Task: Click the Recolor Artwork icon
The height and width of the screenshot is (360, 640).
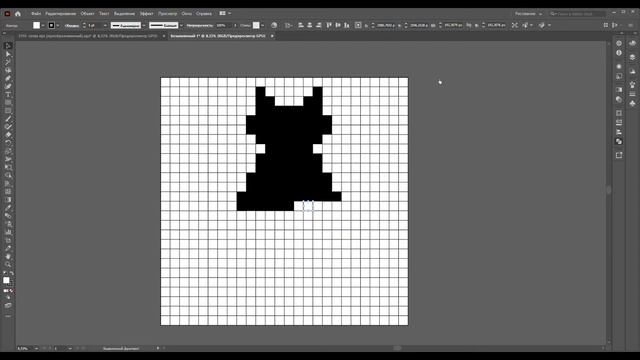Action: pos(274,25)
